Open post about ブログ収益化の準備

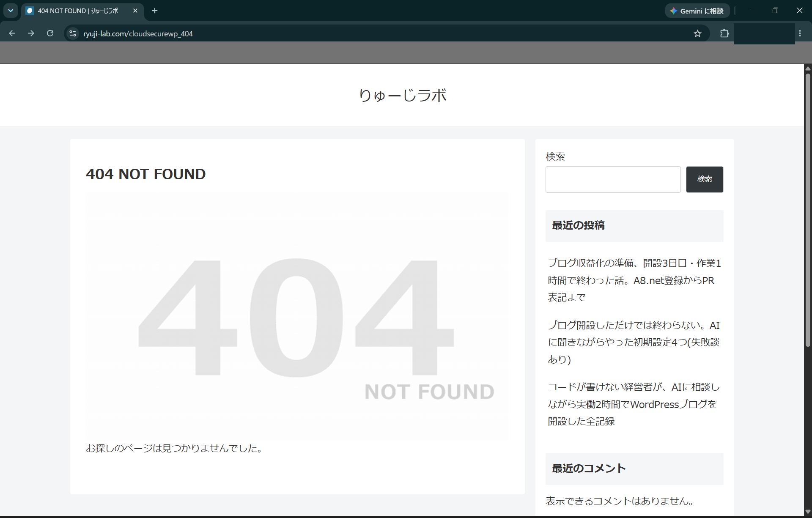tap(634, 280)
